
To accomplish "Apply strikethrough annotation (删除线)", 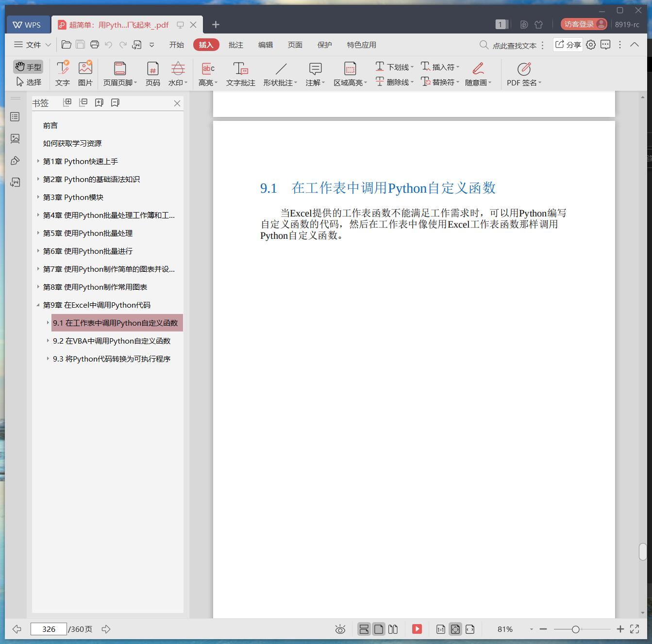I will coord(394,82).
